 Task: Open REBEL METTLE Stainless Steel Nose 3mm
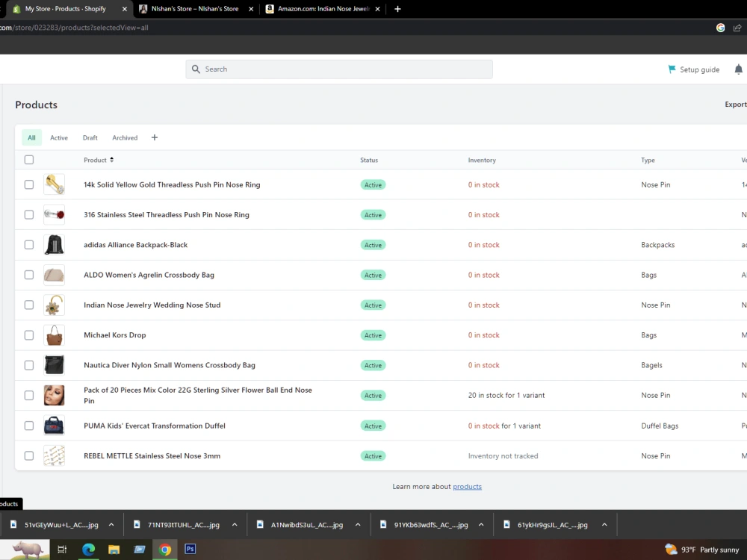coord(152,455)
